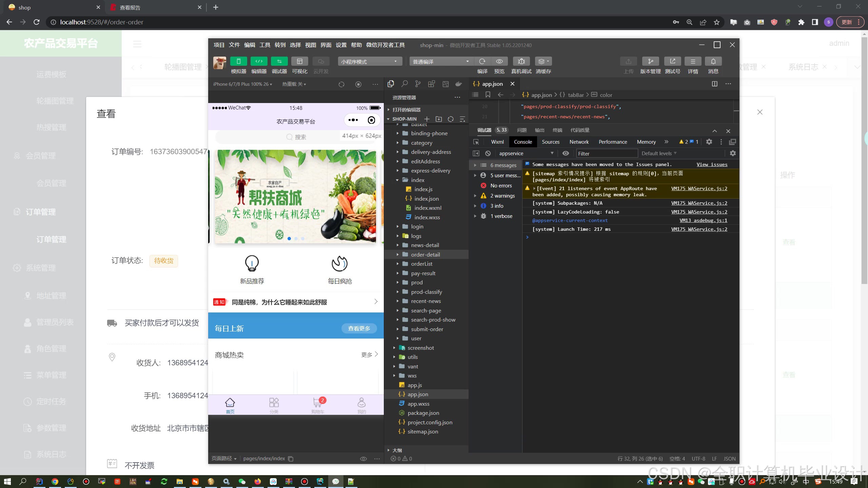This screenshot has height=488, width=868.
Task: Open the 小程序模式 mode dropdown
Action: click(369, 61)
